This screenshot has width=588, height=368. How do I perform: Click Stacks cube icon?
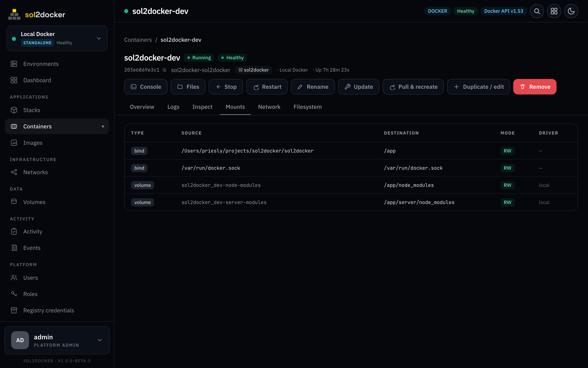pos(14,110)
